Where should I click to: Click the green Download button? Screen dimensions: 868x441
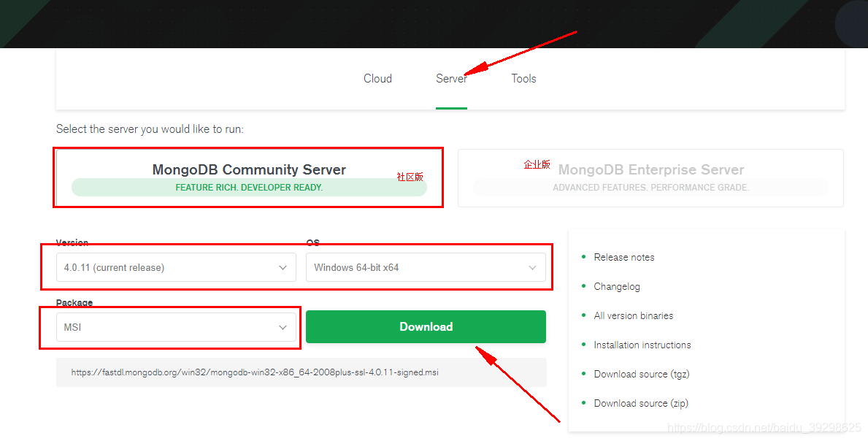point(426,326)
